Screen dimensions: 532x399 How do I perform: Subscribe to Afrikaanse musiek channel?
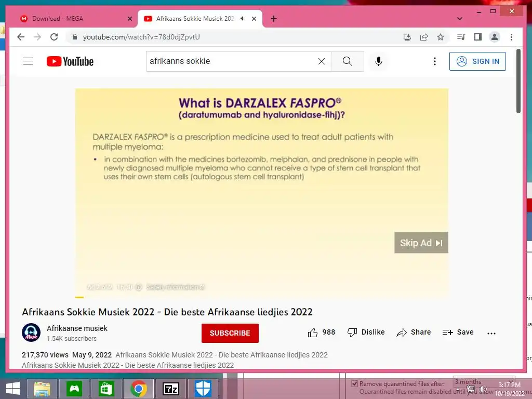pos(230,333)
